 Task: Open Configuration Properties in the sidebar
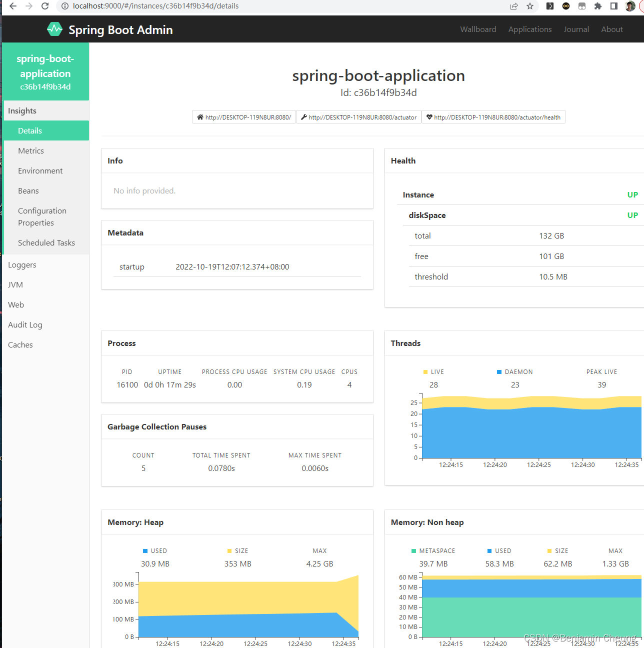(46, 216)
